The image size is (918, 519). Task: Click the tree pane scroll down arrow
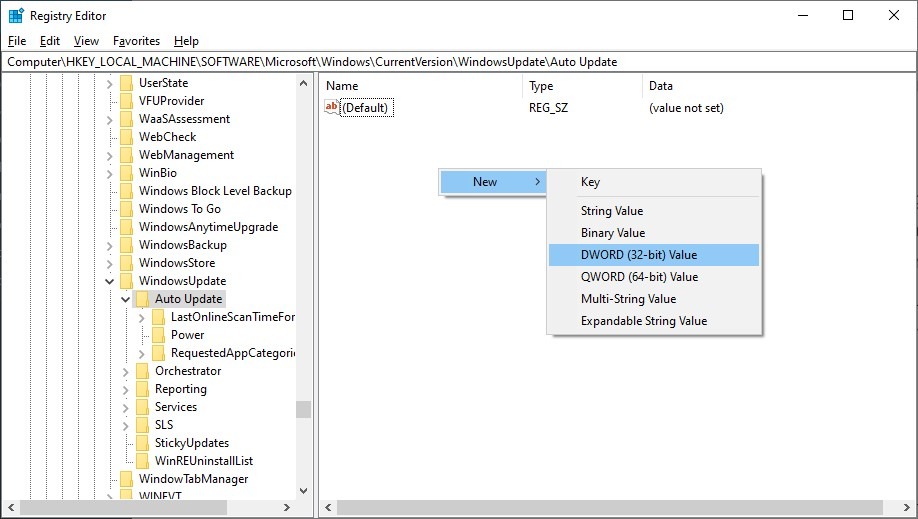pyautogui.click(x=303, y=491)
